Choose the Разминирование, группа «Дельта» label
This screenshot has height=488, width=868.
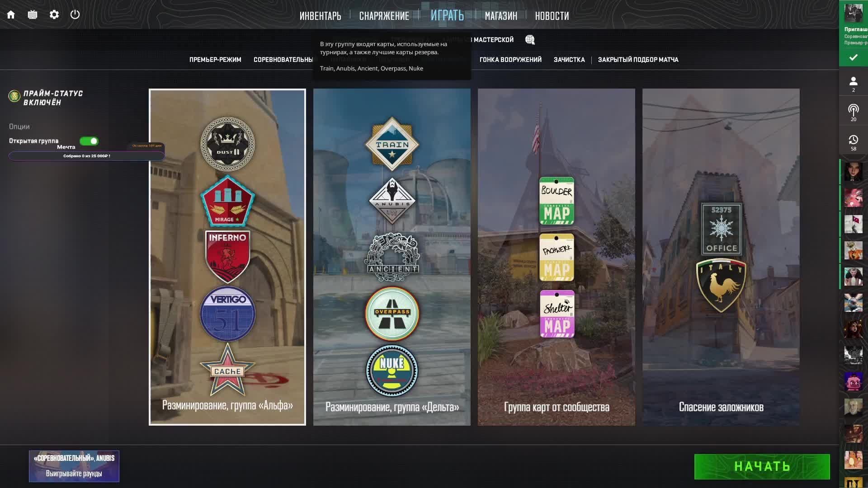[392, 407]
